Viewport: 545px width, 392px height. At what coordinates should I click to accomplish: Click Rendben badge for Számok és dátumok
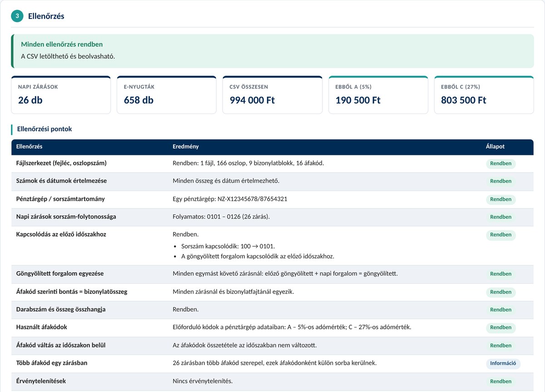tap(500, 181)
